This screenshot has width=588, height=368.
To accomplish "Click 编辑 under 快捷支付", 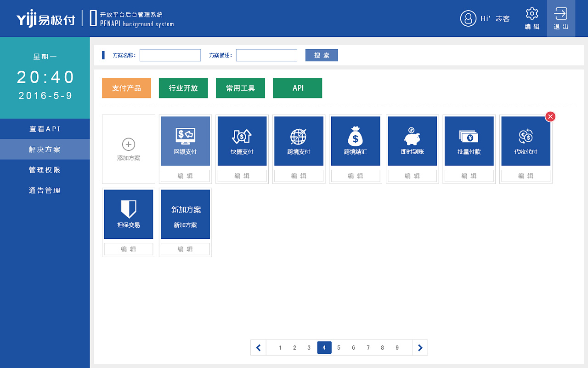I will tap(242, 176).
